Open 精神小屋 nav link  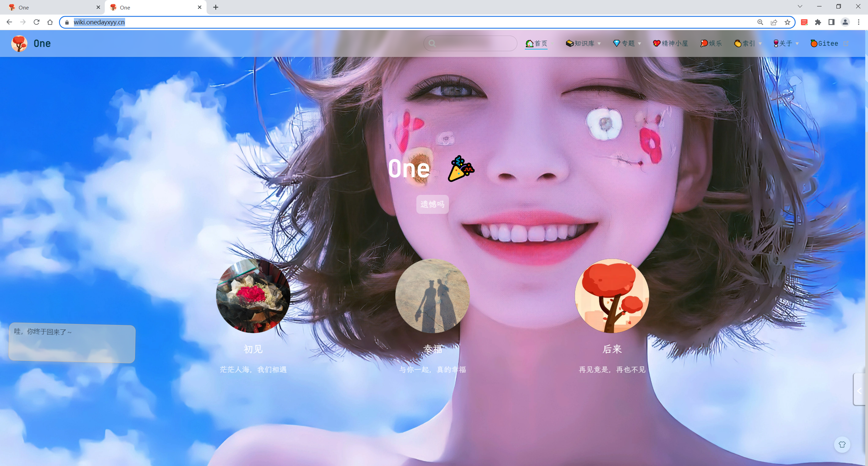[670, 43]
